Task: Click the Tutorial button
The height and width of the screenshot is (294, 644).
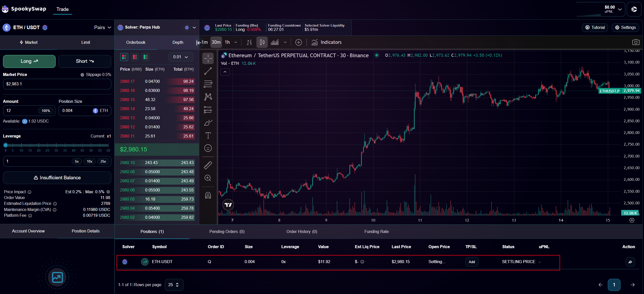Action: pos(595,27)
